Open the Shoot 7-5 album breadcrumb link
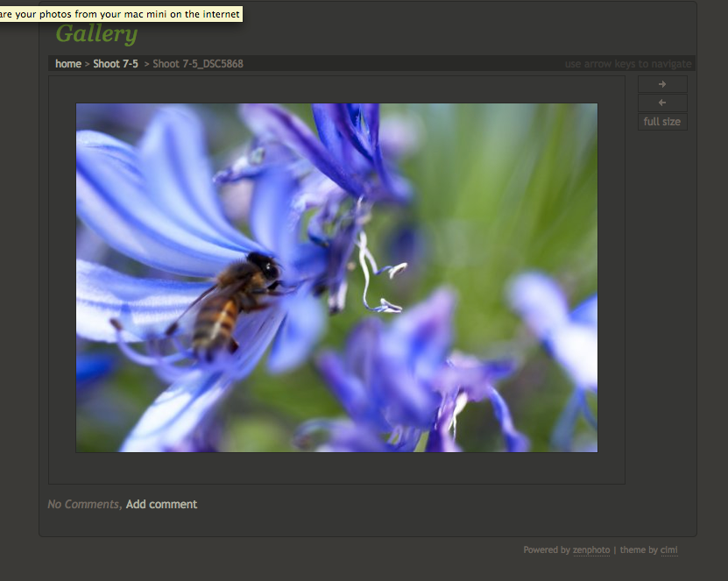Image resolution: width=728 pixels, height=581 pixels. click(x=113, y=63)
